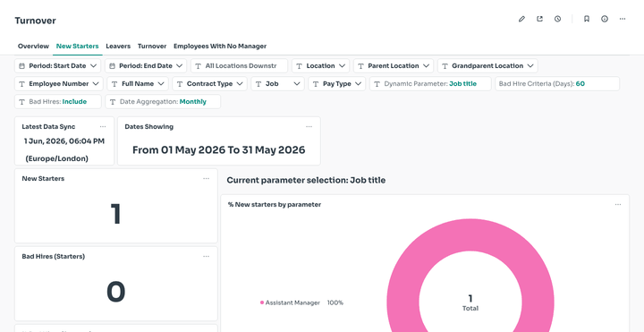Click the calendar icon in Period: End Date
The image size is (644, 332).
[x=112, y=65]
